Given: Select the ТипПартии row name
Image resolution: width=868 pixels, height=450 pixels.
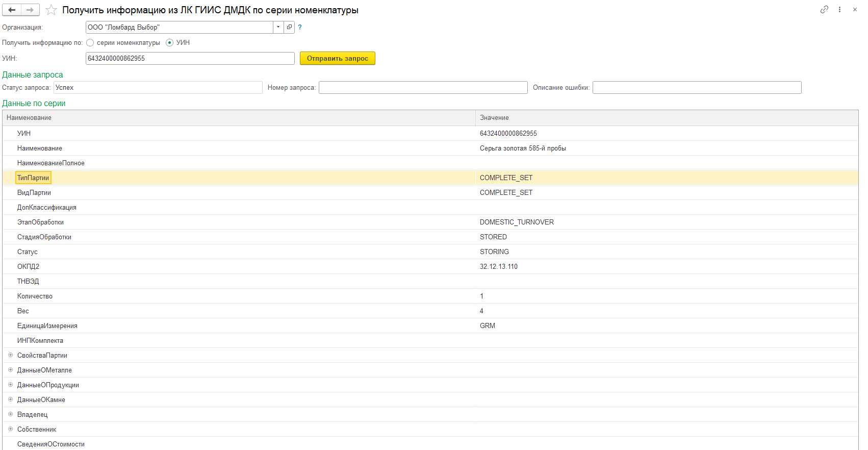Looking at the screenshot, I should click(33, 178).
